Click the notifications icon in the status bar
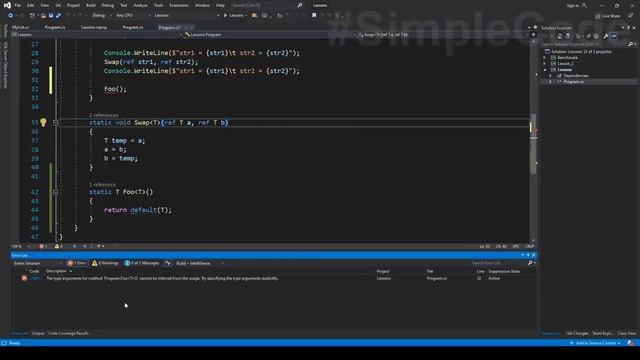 pyautogui.click(x=631, y=343)
